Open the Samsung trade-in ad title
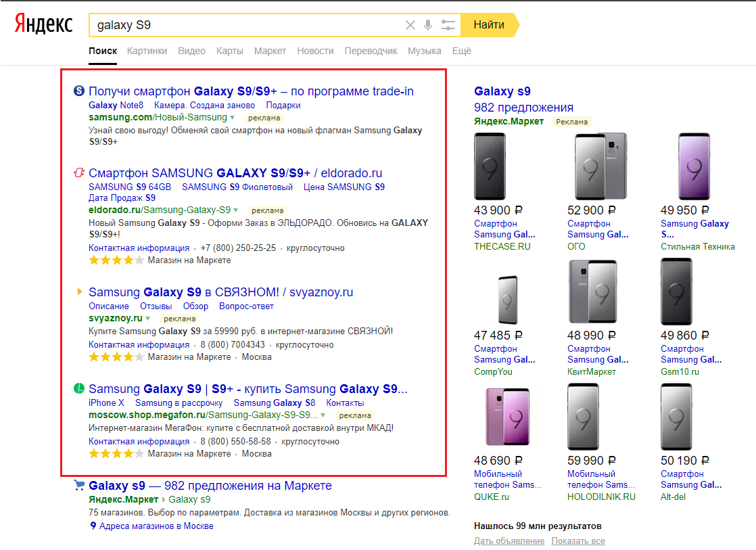Image resolution: width=756 pixels, height=550 pixels. click(251, 91)
